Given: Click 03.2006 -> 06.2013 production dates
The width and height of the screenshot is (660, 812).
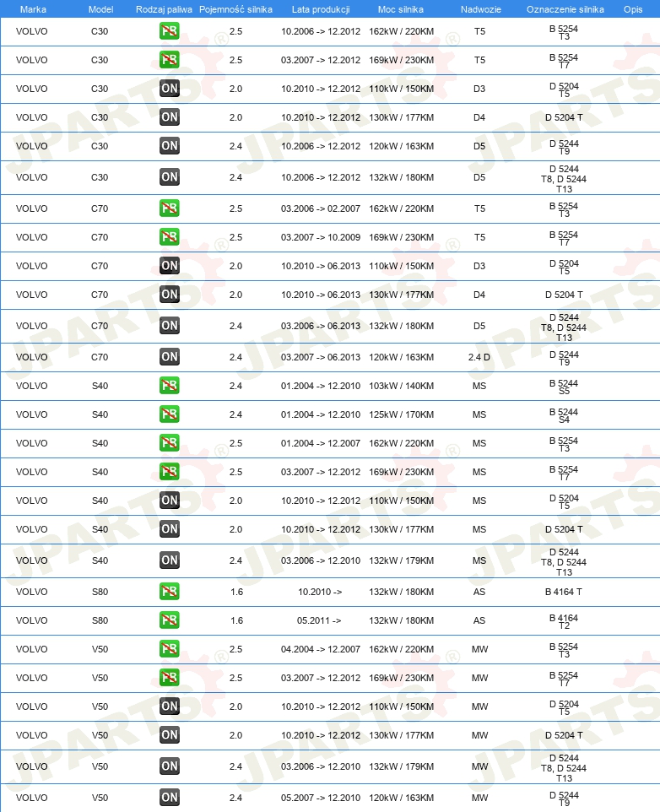Looking at the screenshot, I should click(321, 326).
